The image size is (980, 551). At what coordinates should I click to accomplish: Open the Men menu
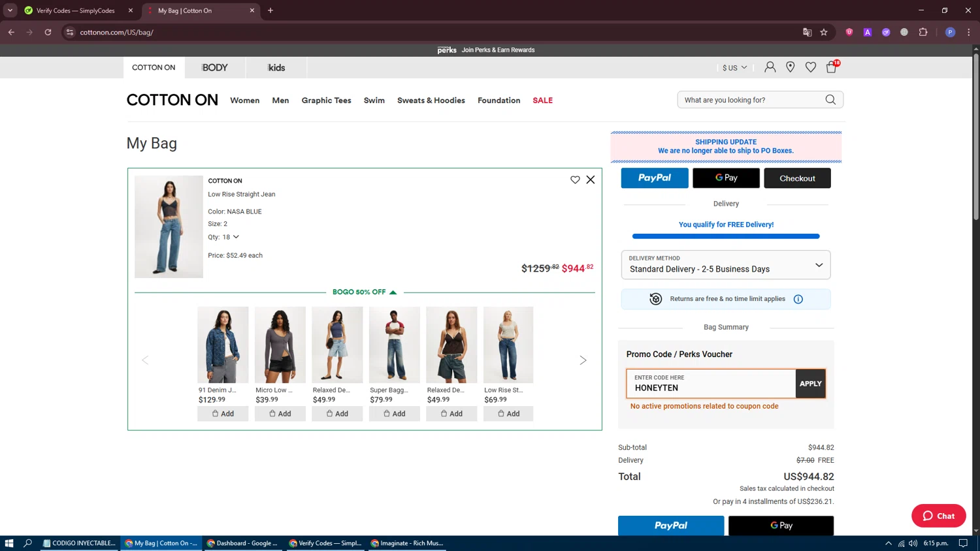click(x=280, y=101)
